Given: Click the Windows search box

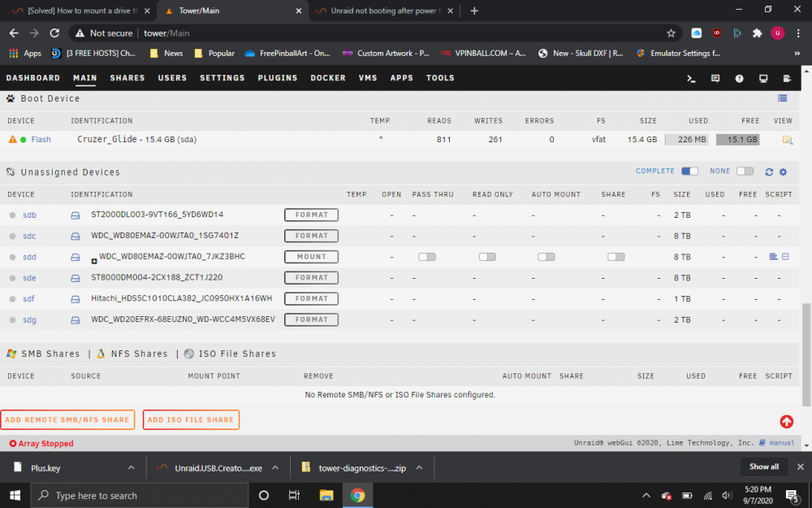Looking at the screenshot, I should [140, 496].
